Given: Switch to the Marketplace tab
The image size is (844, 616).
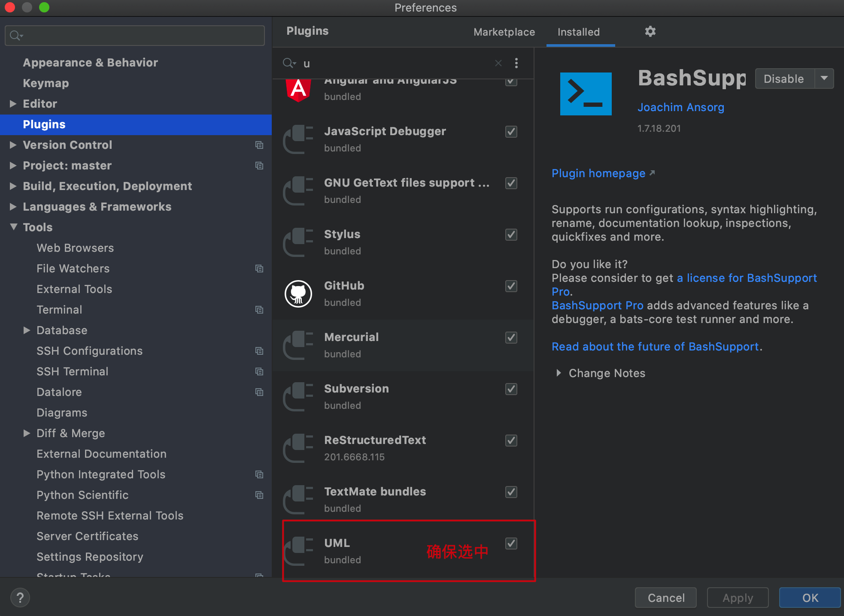Looking at the screenshot, I should pyautogui.click(x=504, y=32).
